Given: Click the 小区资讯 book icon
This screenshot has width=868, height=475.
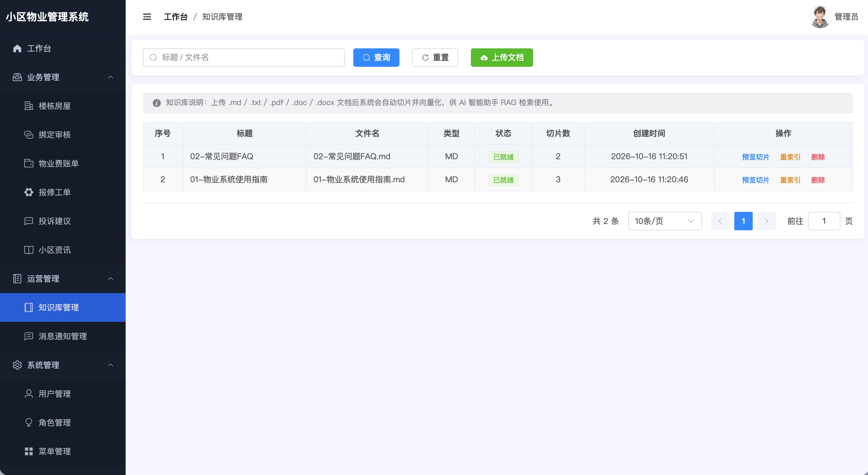Looking at the screenshot, I should click(29, 250).
